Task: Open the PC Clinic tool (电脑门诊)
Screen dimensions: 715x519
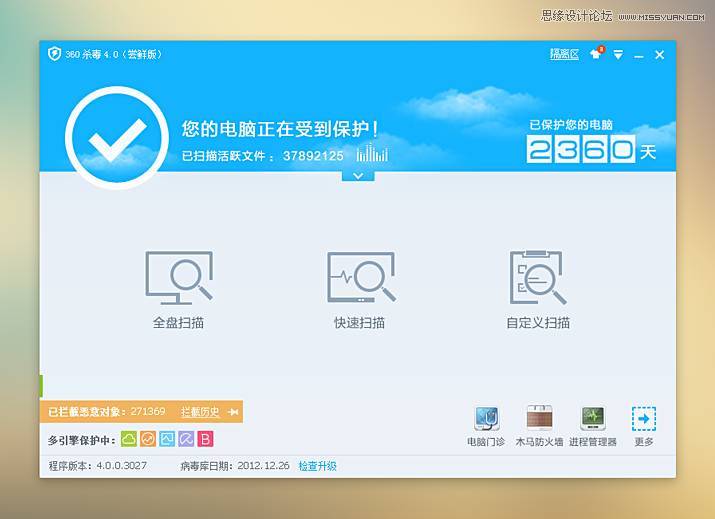Action: coord(486,426)
